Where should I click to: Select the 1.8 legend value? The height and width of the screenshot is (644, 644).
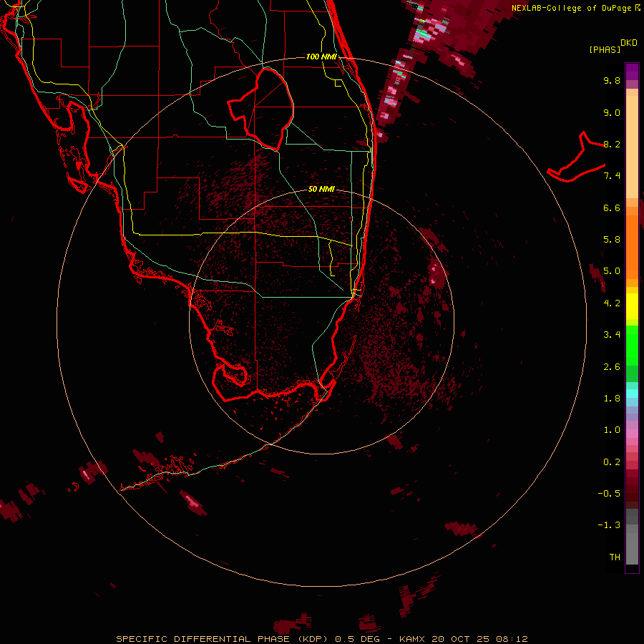coord(612,399)
